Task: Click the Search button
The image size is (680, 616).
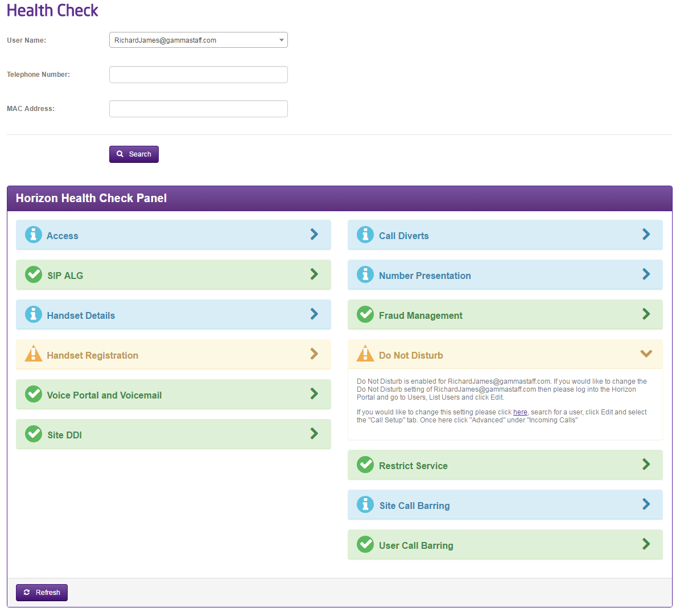Action: coord(134,154)
